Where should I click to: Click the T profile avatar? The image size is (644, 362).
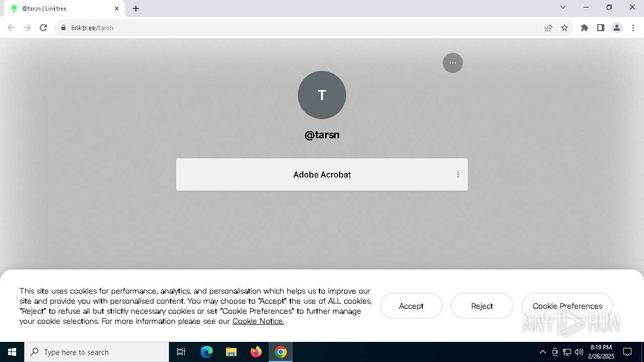[322, 95]
